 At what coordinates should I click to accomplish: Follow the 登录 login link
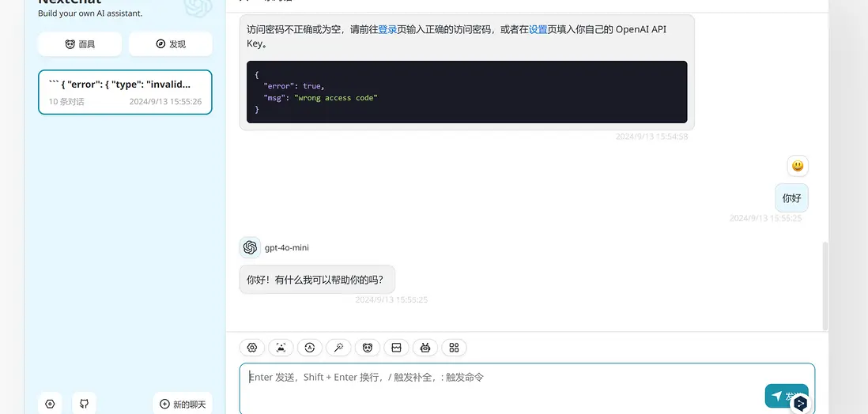387,30
